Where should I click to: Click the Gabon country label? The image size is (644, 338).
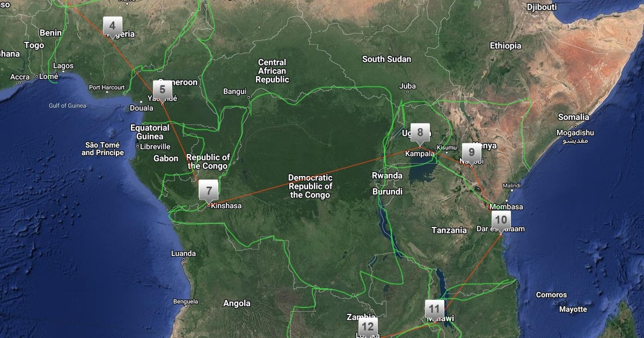(166, 158)
